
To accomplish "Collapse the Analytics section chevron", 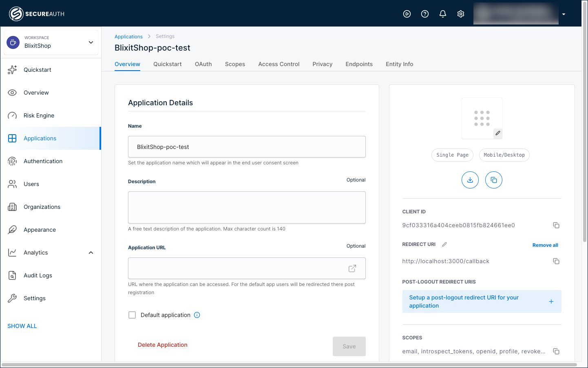I will click(x=91, y=253).
